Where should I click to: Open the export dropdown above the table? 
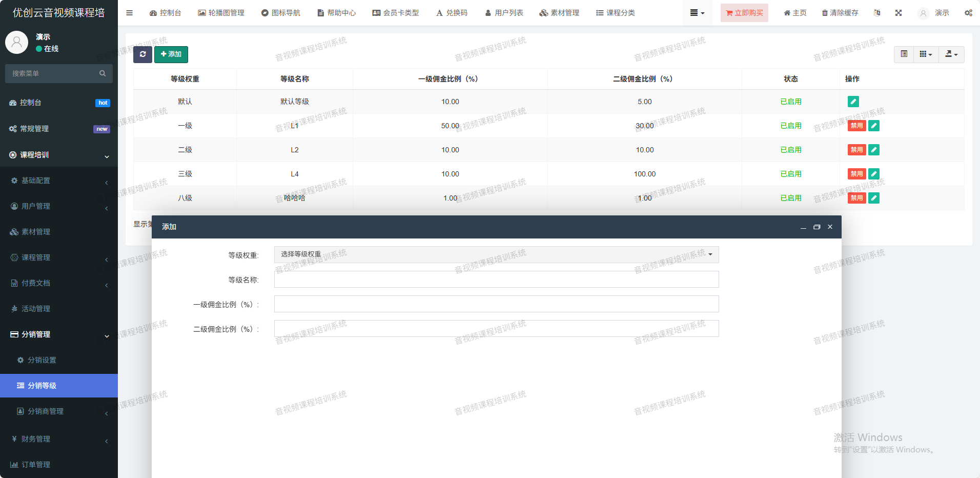(951, 54)
